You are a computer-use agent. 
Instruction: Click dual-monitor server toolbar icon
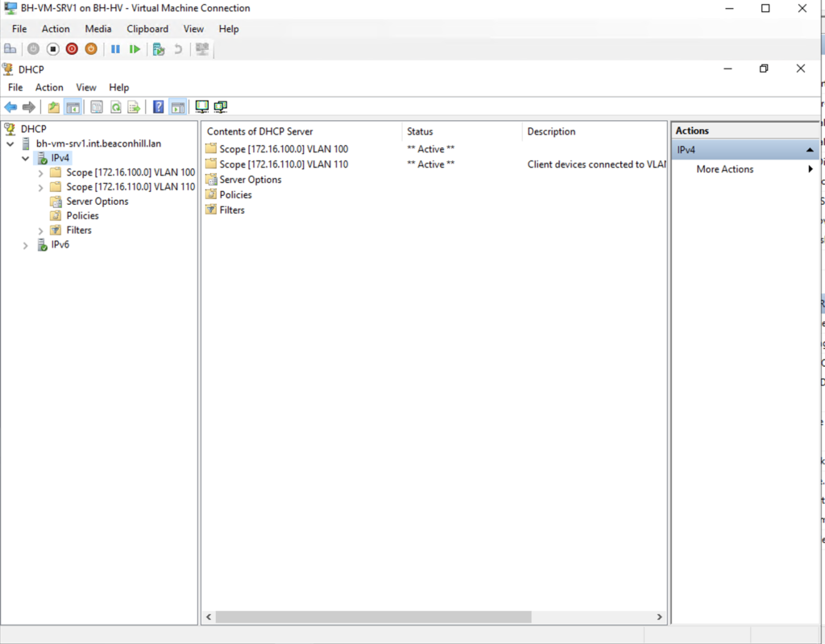[221, 107]
